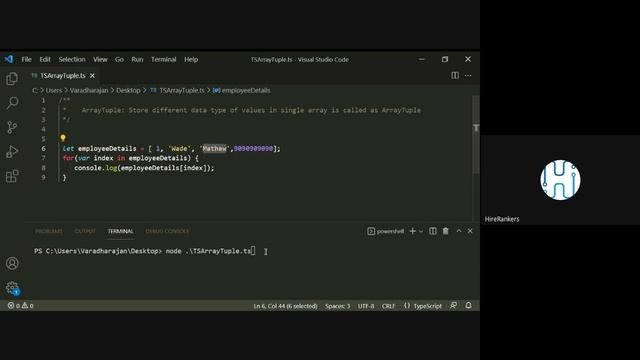
Task: Click the employeeDetails breadcrumb symbol
Action: 246,90
